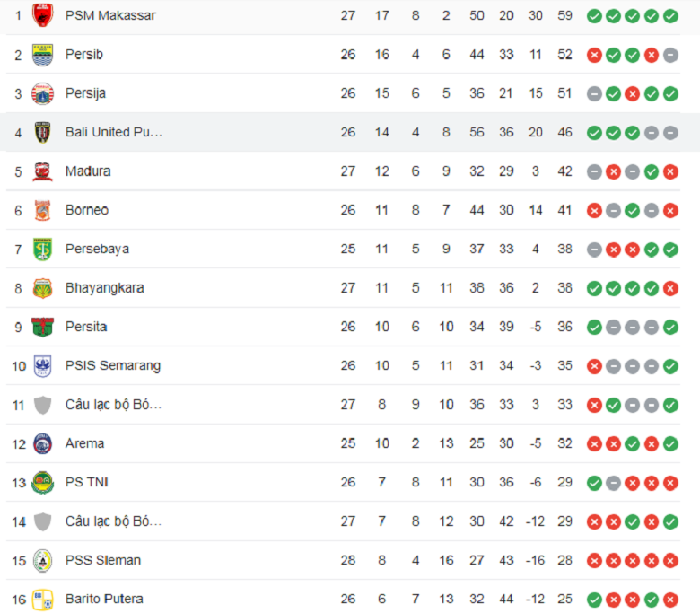
Task: Click the PSS Sleman team logo
Action: [x=42, y=561]
